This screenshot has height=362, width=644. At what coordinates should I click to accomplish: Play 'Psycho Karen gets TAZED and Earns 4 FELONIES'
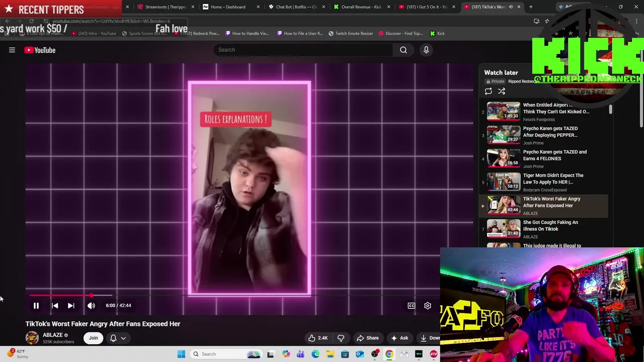tap(554, 155)
